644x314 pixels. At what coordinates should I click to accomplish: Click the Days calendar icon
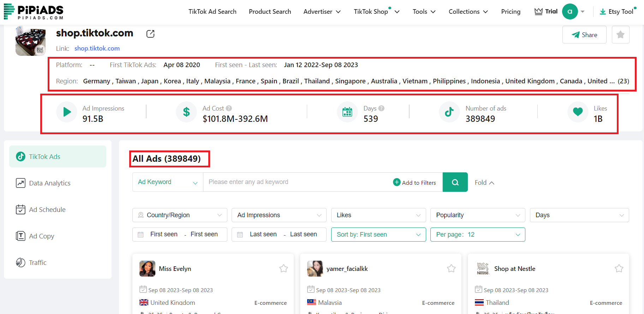coord(347,112)
